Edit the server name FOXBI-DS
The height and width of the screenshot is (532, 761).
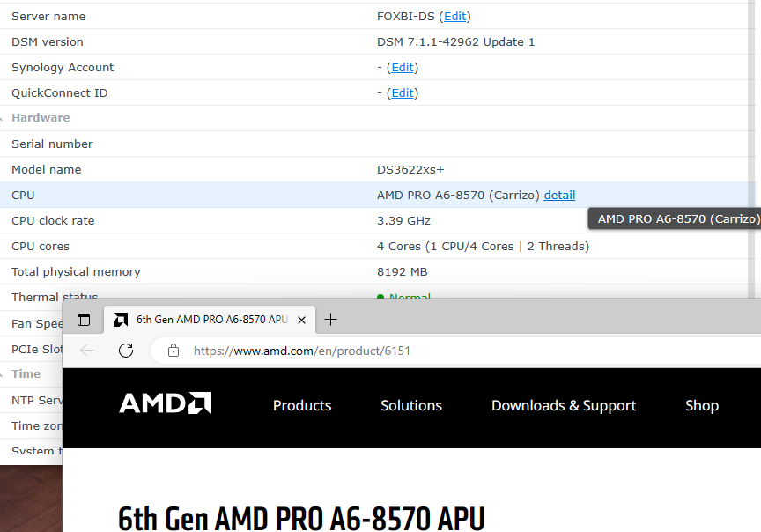click(454, 17)
